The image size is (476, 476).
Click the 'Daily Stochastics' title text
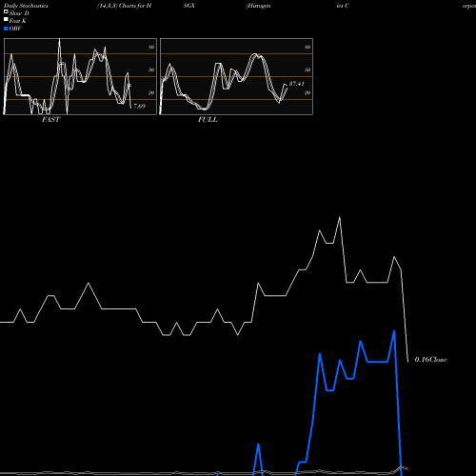click(x=26, y=6)
